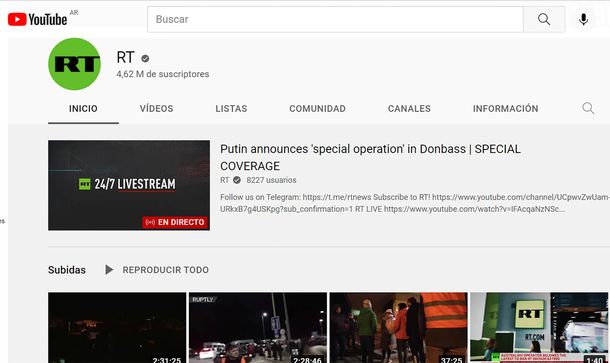Click the verified badge next to RT channel name
Viewport: 610px width, 363px height.
[x=145, y=58]
